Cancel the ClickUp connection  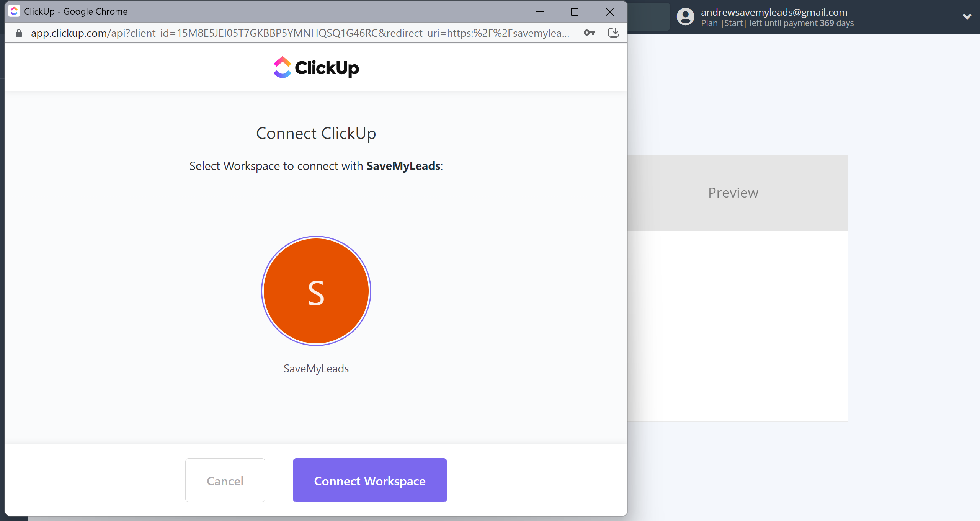[225, 480]
